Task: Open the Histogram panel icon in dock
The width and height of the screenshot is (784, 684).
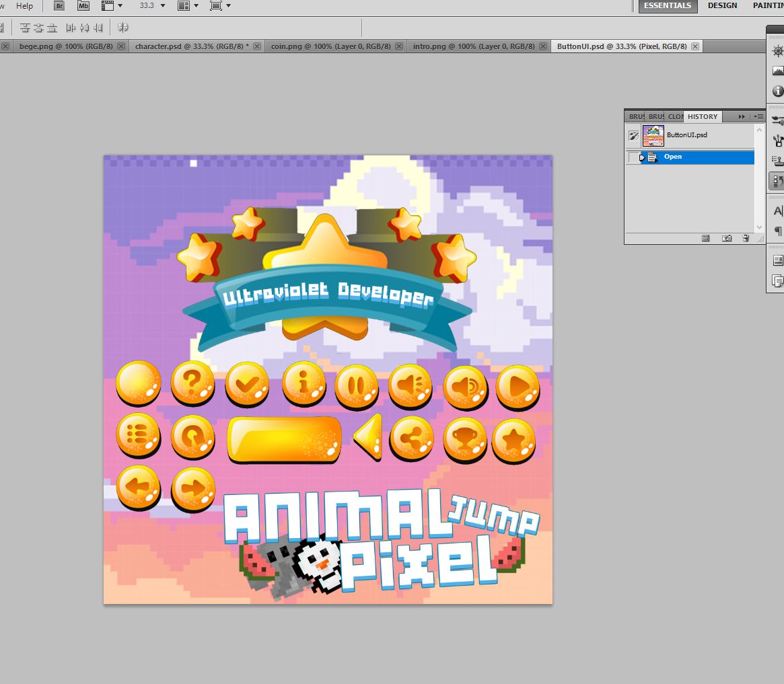Action: (778, 71)
